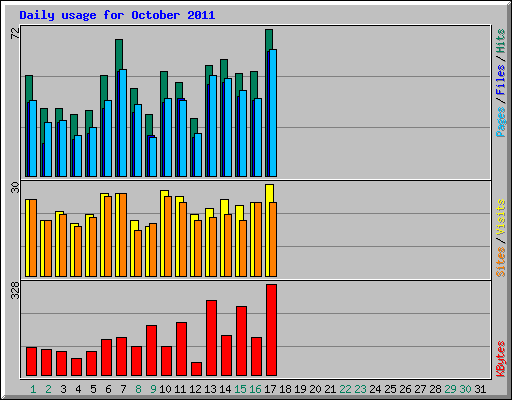Select day label 2 on the x-axis
This screenshot has width=512, height=400.
click(48, 389)
